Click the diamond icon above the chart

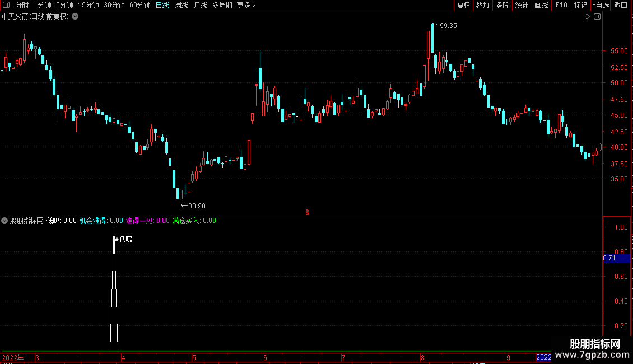(587, 17)
